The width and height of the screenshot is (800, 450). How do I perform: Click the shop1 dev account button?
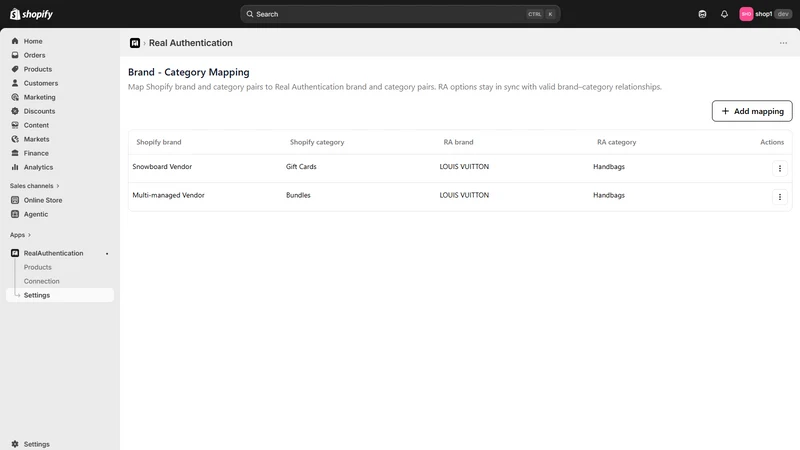click(x=765, y=14)
